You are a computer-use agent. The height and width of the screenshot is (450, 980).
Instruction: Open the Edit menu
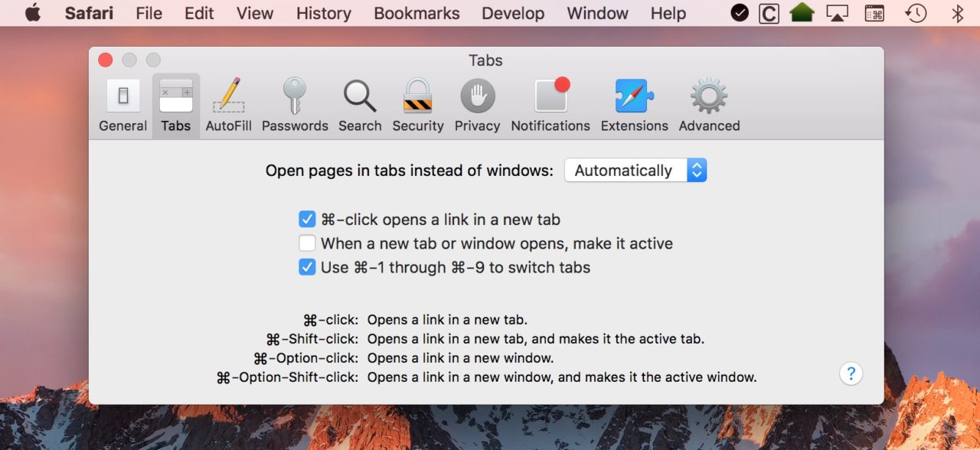pyautogui.click(x=199, y=13)
